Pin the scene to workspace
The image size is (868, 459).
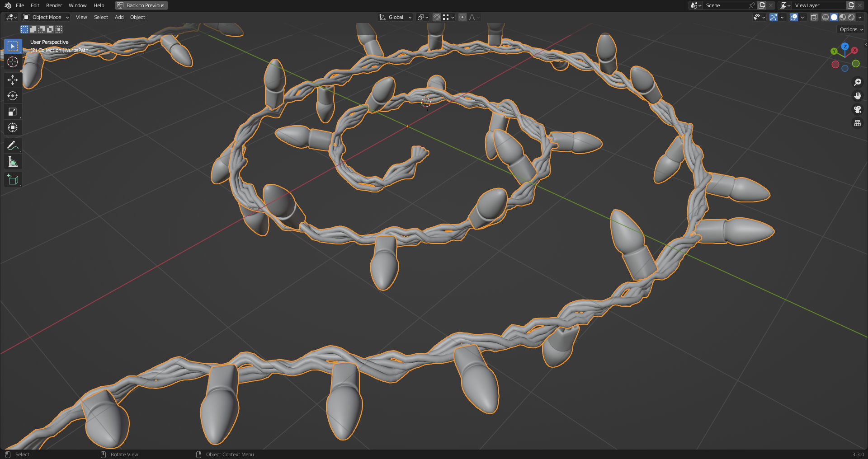click(x=752, y=5)
